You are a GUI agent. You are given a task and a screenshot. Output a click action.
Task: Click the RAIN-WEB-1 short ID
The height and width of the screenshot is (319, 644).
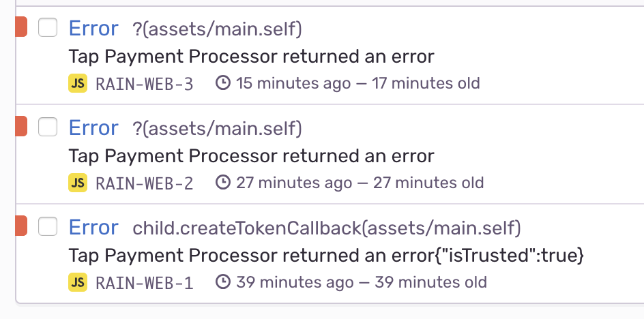[x=144, y=282]
